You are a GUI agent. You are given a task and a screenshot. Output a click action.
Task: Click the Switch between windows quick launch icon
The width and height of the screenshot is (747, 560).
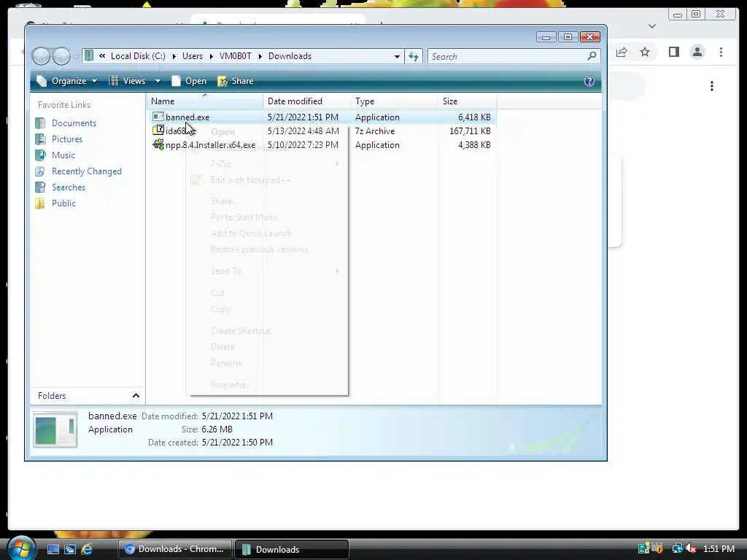tap(70, 549)
